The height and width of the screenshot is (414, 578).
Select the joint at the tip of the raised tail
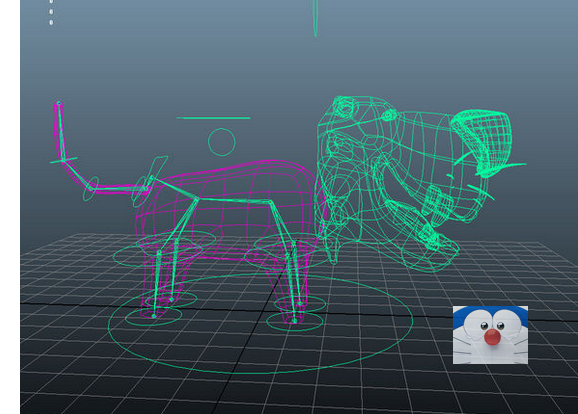click(58, 103)
